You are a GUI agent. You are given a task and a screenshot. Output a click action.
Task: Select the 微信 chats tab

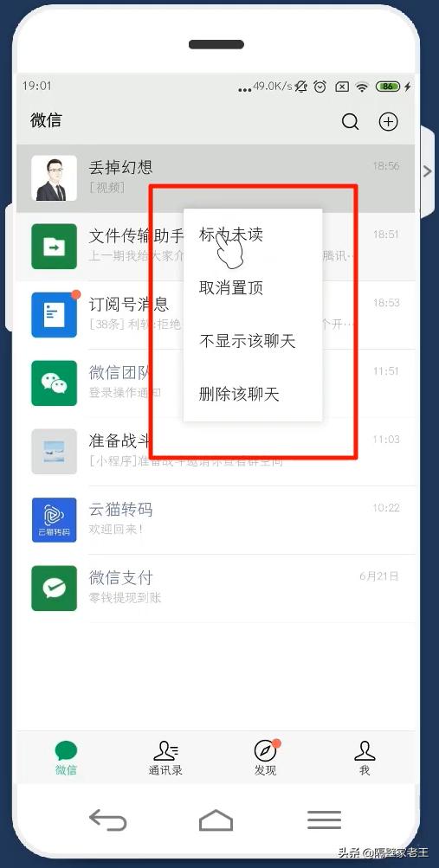tap(66, 757)
